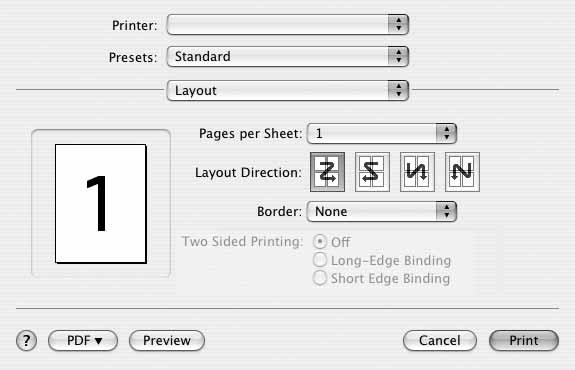
Task: Select Short Edge Binding radio option
Action: point(320,278)
